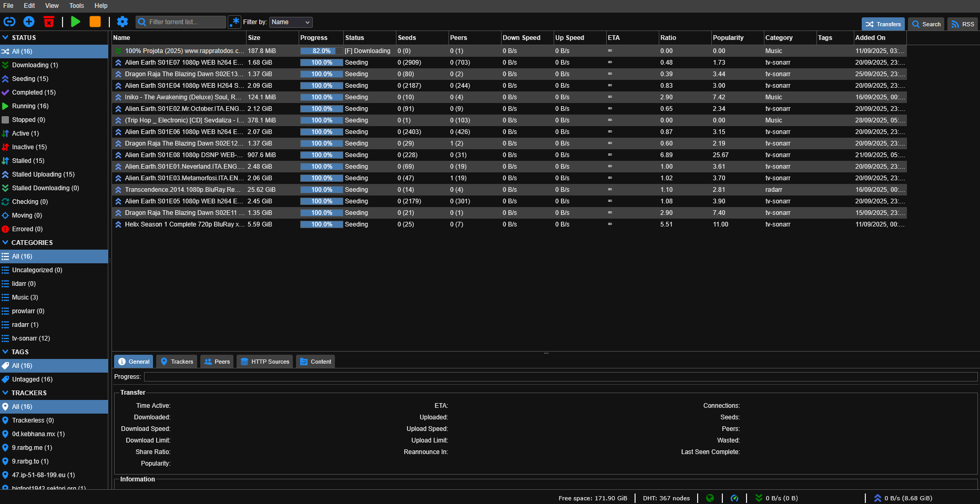Viewport: 980px width, 504px height.
Task: Open options via the gear icon
Action: point(122,22)
